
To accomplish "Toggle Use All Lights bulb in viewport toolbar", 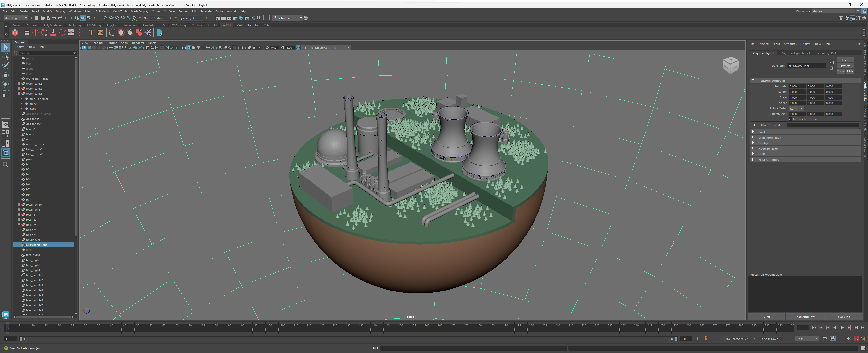I will coord(208,48).
